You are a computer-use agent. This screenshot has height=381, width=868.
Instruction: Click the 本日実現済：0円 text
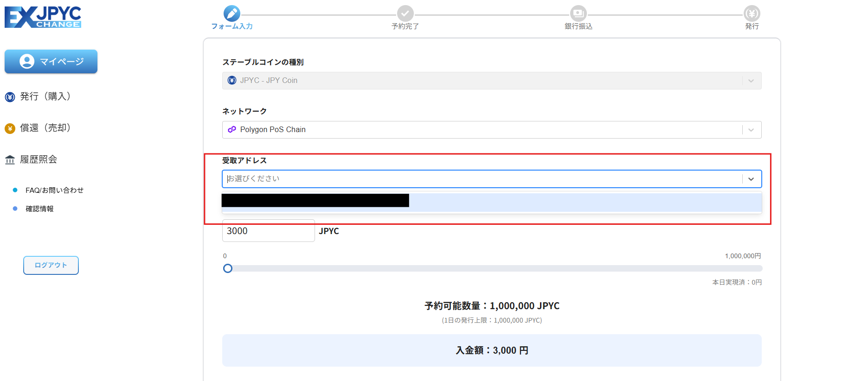point(737,282)
